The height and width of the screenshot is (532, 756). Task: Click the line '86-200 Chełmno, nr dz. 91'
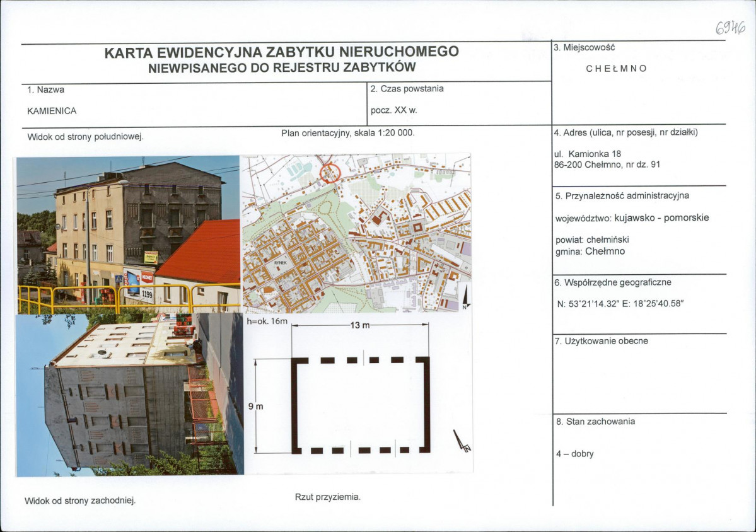coord(607,165)
